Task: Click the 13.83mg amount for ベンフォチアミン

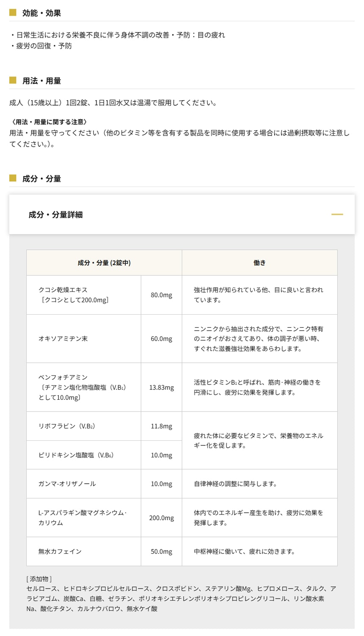Action: [x=161, y=387]
